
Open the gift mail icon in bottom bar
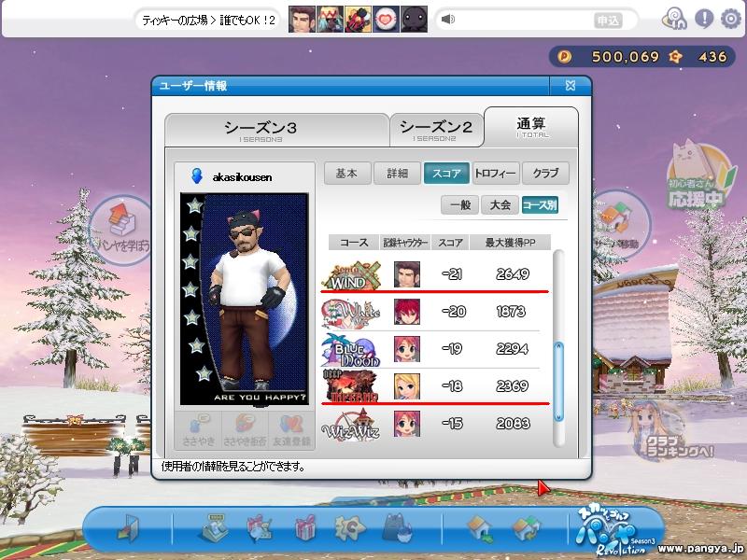pos(261,528)
